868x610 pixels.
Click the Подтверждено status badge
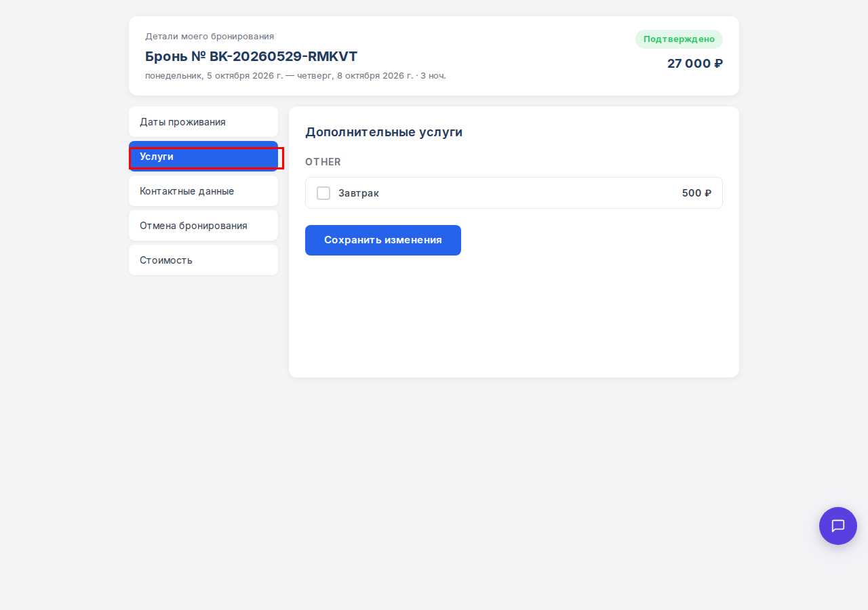click(x=679, y=39)
